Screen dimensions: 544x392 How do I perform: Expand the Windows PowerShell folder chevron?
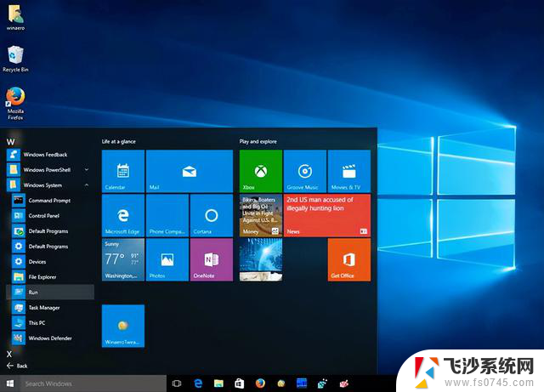tap(87, 170)
